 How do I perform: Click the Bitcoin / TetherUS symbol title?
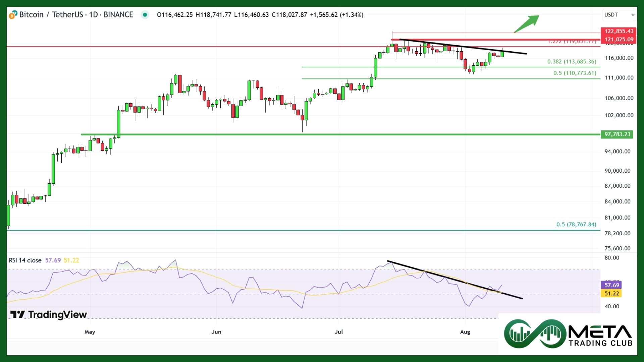pos(51,15)
